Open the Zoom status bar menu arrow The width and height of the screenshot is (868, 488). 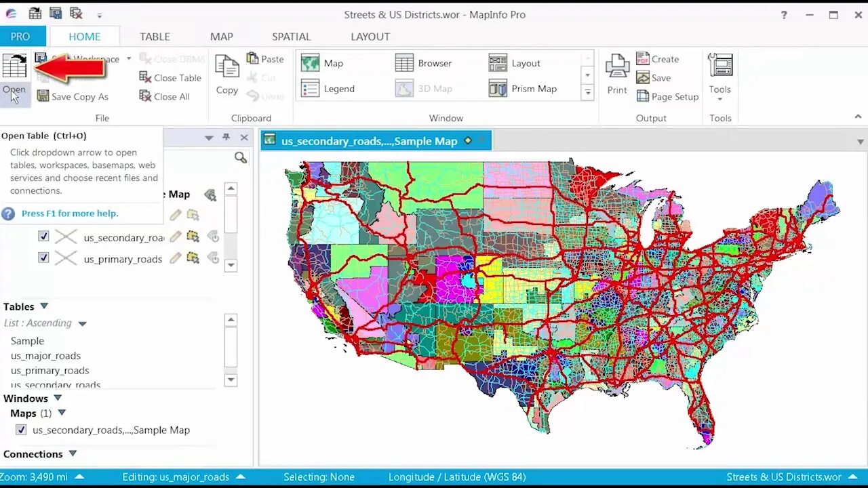[x=79, y=476]
